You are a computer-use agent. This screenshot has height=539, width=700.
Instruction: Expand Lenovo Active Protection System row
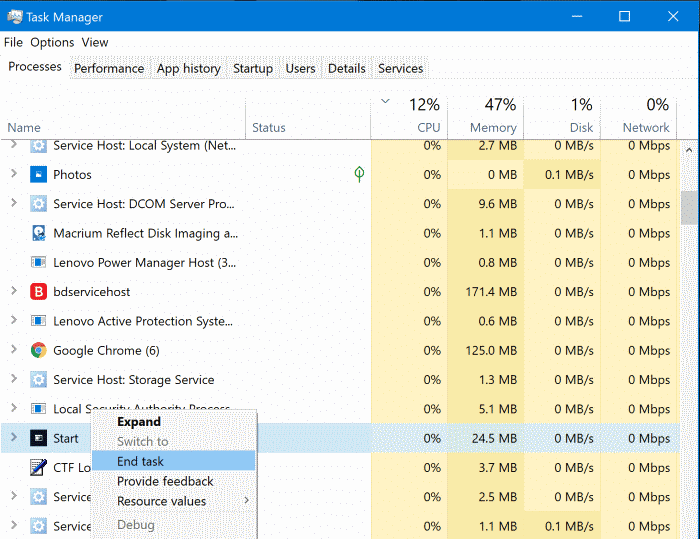[14, 320]
